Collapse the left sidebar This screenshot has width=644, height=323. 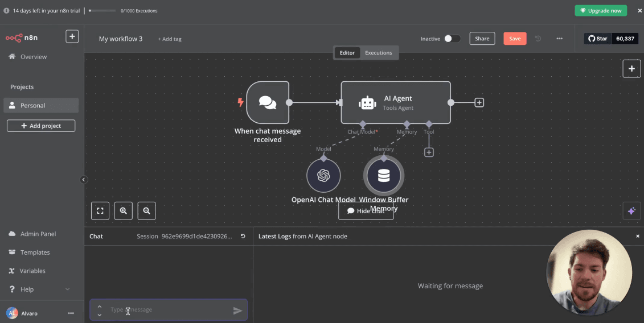point(84,180)
